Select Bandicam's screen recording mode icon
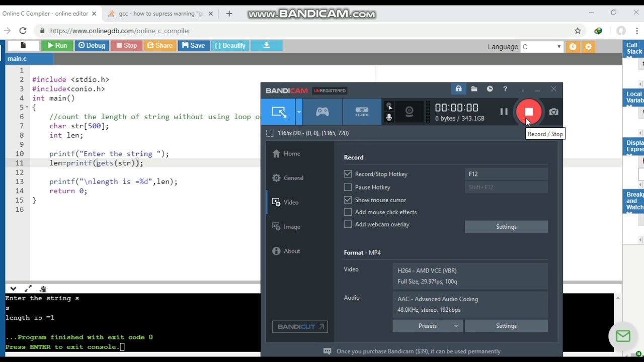The image size is (644, 362). coord(278,112)
